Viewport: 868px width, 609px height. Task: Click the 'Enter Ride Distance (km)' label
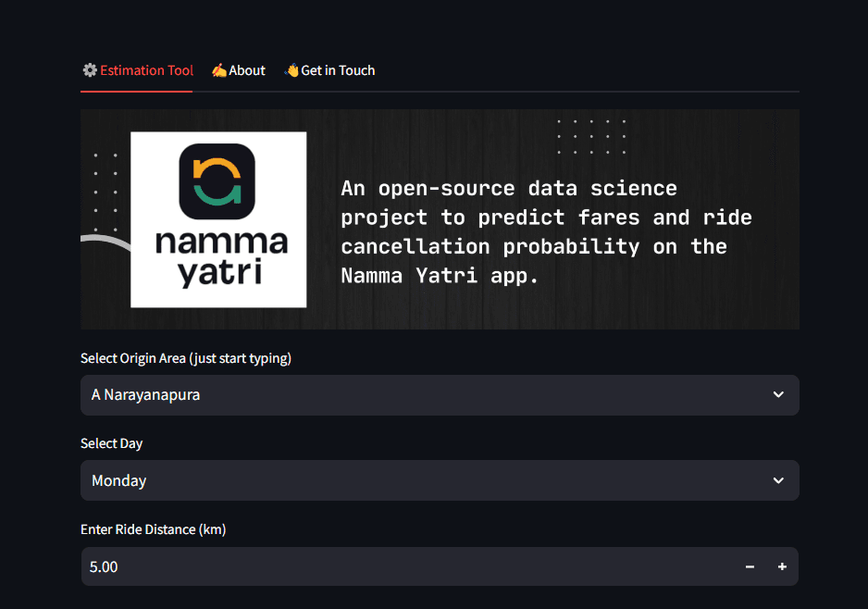[154, 529]
